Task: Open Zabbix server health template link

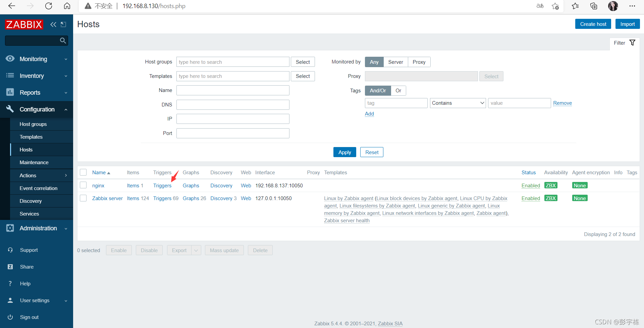Action: pyautogui.click(x=347, y=221)
